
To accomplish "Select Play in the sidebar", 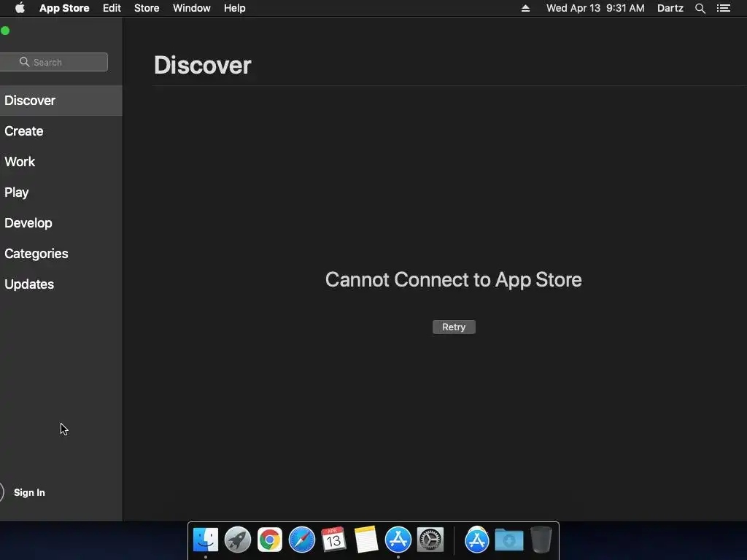I will (x=61, y=192).
